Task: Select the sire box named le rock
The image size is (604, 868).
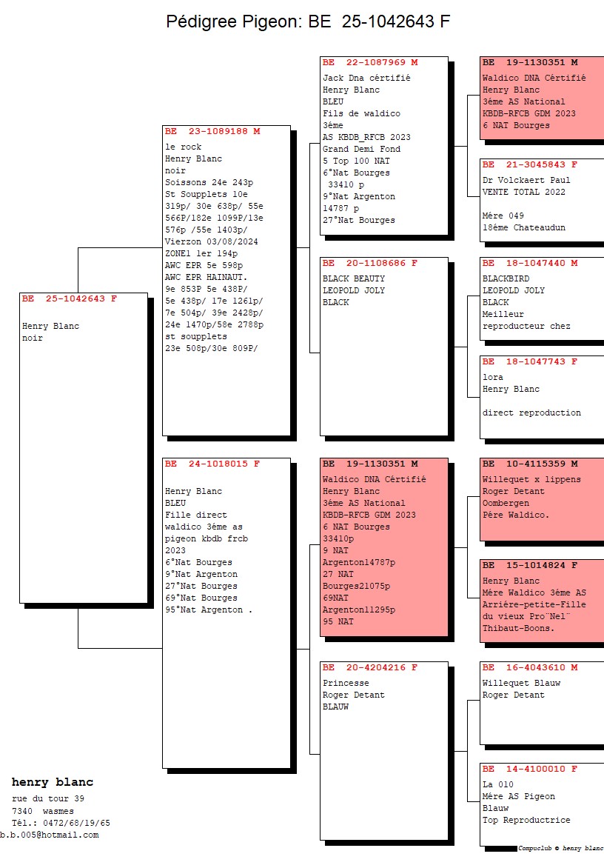Action: click(x=226, y=280)
